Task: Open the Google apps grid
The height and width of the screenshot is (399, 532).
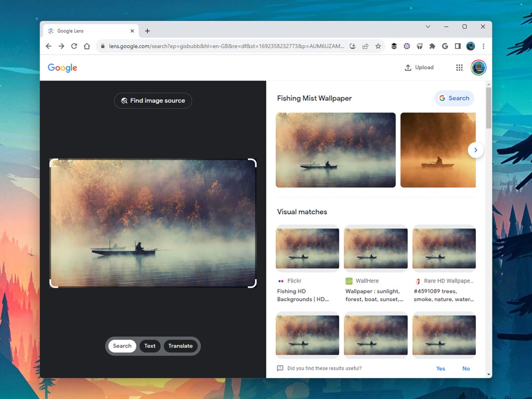Action: (x=459, y=67)
